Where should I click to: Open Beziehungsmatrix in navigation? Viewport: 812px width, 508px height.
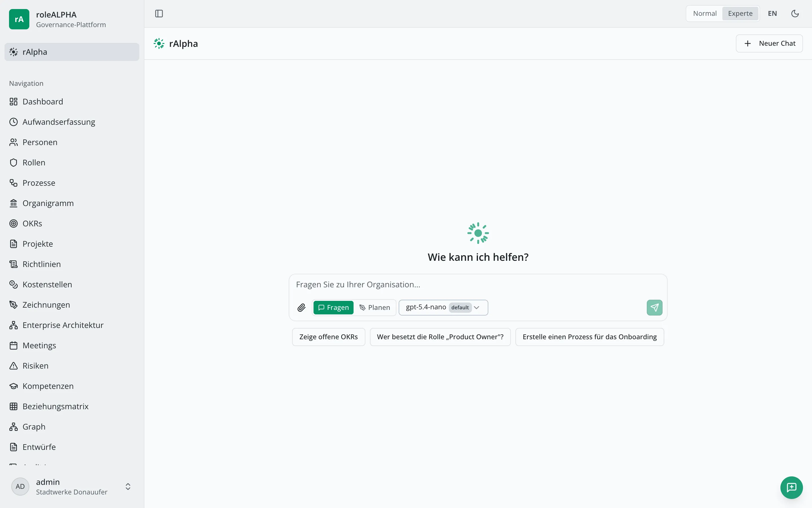click(72, 406)
